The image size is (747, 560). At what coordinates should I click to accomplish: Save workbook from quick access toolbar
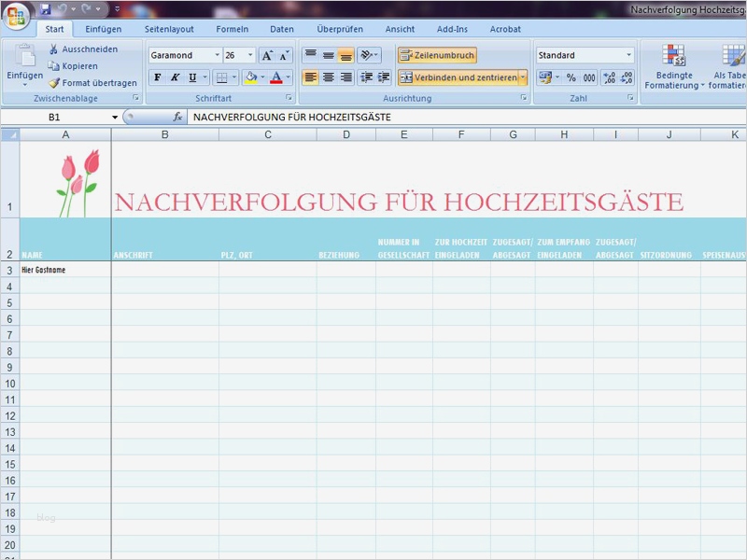[x=45, y=8]
